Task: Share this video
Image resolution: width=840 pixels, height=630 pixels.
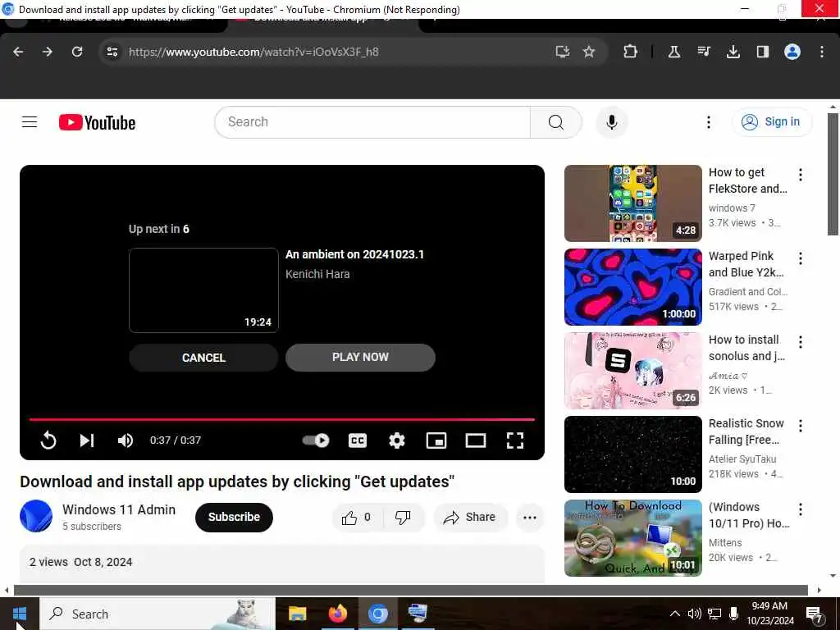Action: click(470, 517)
